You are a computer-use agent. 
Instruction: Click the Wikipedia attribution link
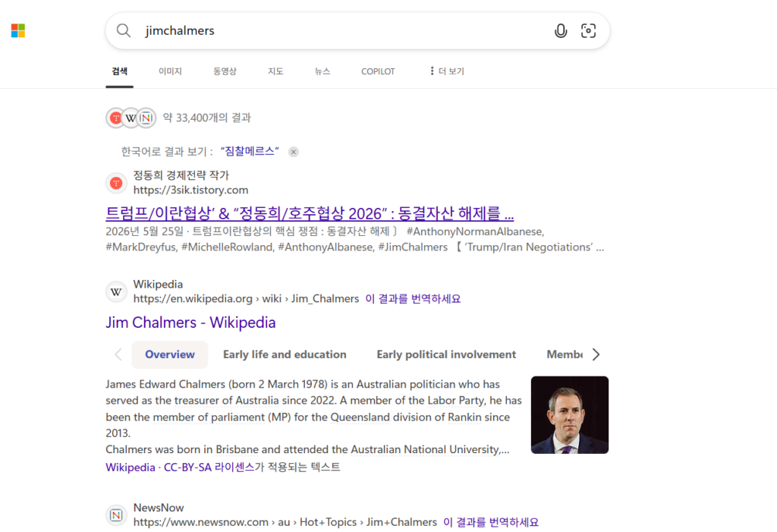click(x=131, y=467)
